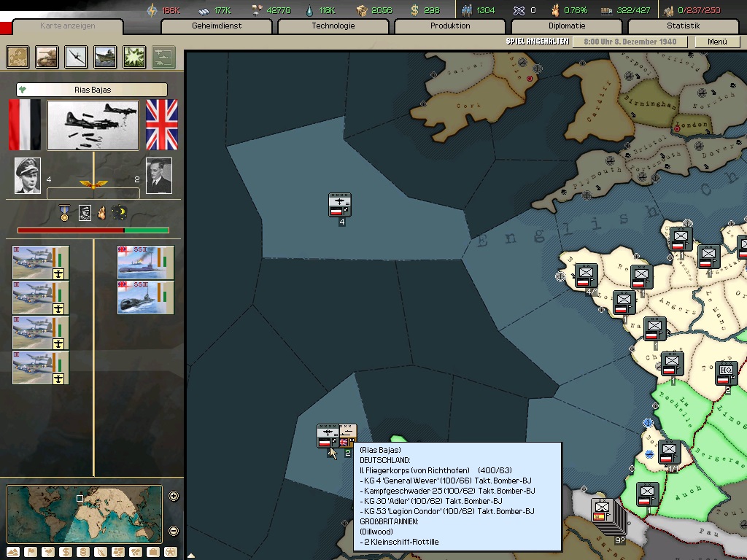Zoom in with the minimap plus button
This screenshot has width=747, height=560.
pos(174,497)
